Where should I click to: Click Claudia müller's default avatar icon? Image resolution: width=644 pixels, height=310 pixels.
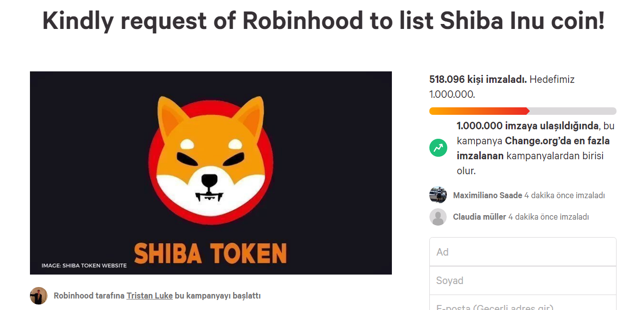(438, 217)
